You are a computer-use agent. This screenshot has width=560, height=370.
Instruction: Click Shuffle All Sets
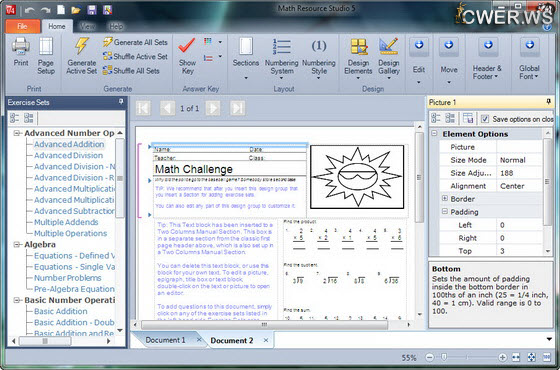pyautogui.click(x=131, y=71)
